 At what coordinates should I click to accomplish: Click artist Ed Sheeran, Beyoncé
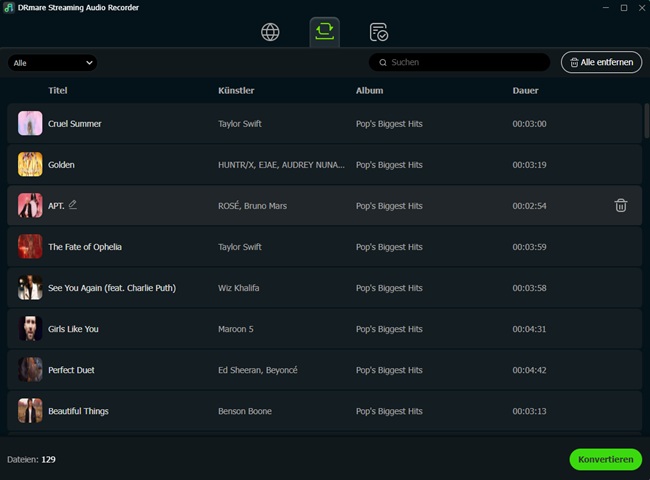click(x=258, y=370)
